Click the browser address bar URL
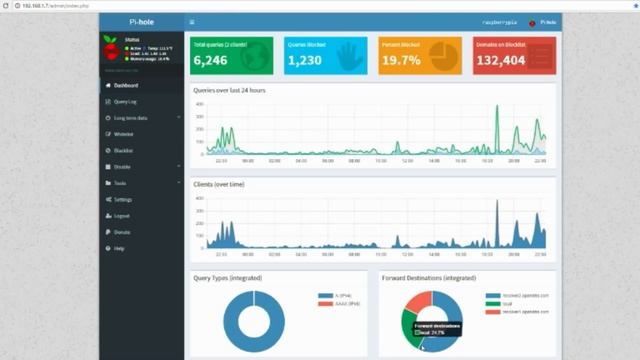This screenshot has width=640, height=360. (55, 6)
